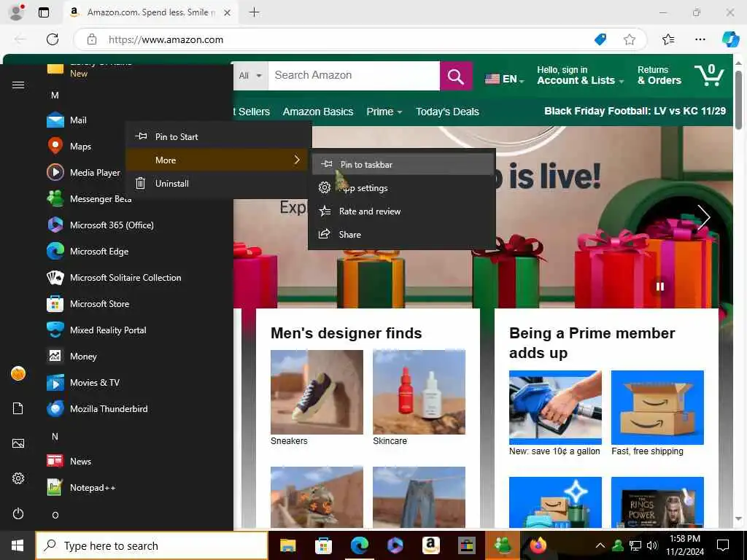Open Edge Copilot sidebar icon
This screenshot has width=747, height=560.
click(x=730, y=39)
